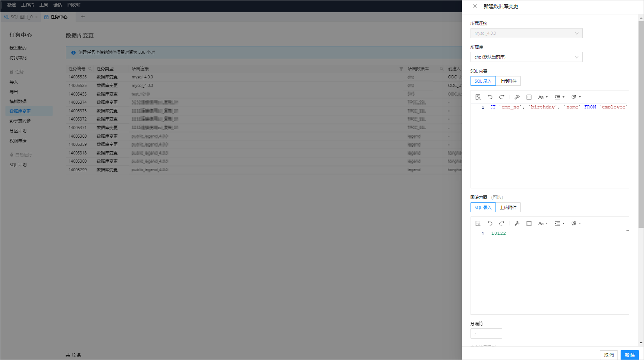The image size is (644, 360).
Task: Click info icon in attachment retention notice
Action: pyautogui.click(x=73, y=53)
